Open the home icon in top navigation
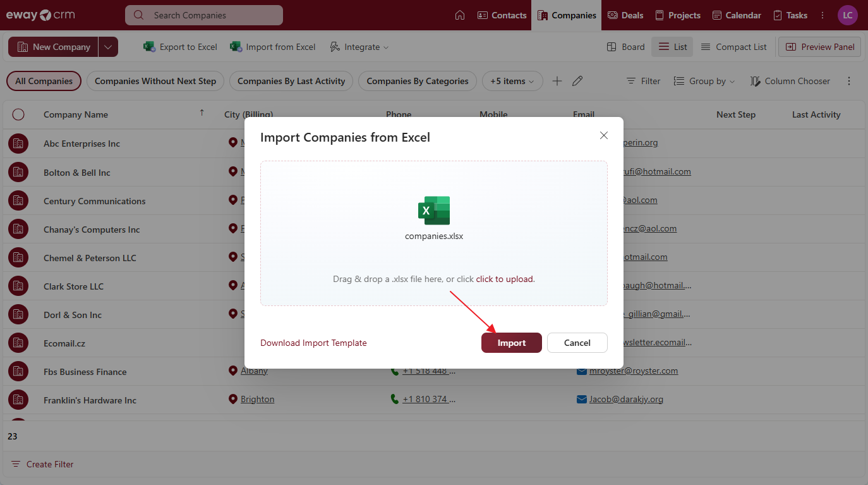The image size is (868, 485). click(x=460, y=15)
